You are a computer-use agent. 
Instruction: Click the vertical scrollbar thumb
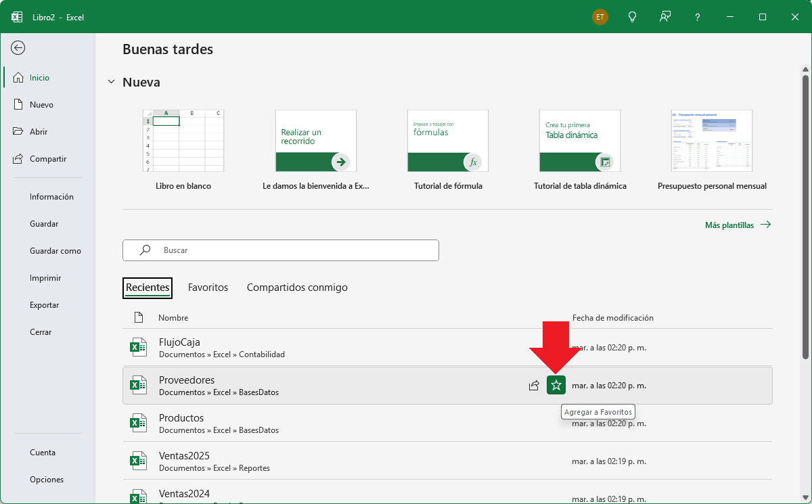805,216
